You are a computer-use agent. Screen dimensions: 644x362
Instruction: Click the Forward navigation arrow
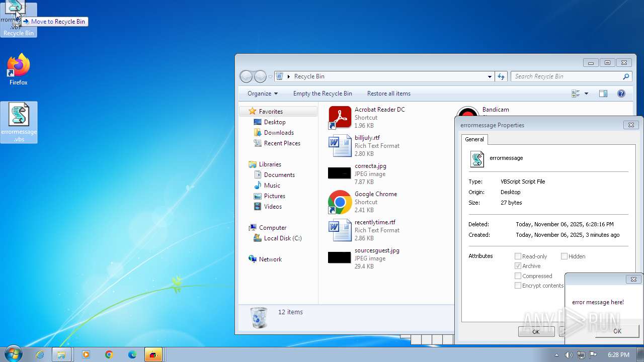260,76
